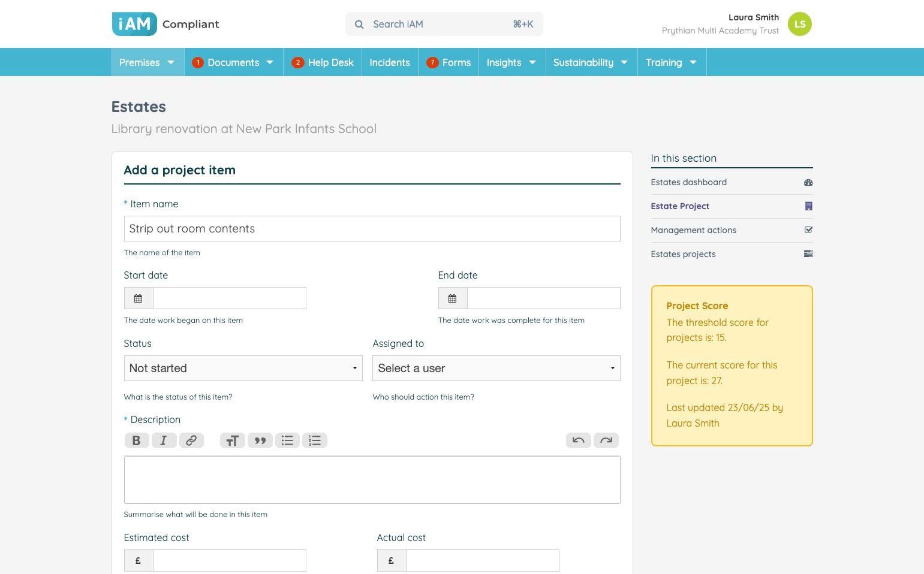Click the pound symbol beside Actual cost
Image resolution: width=924 pixels, height=574 pixels.
click(x=392, y=561)
